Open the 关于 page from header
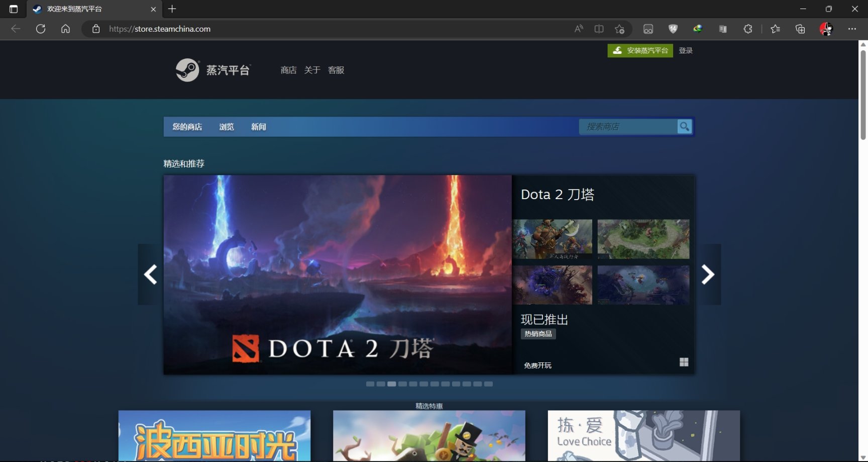Viewport: 868px width, 462px height. click(312, 70)
